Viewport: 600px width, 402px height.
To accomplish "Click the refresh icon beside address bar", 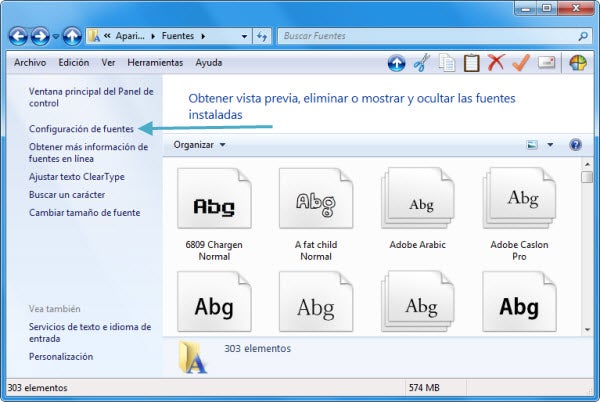I will [262, 36].
